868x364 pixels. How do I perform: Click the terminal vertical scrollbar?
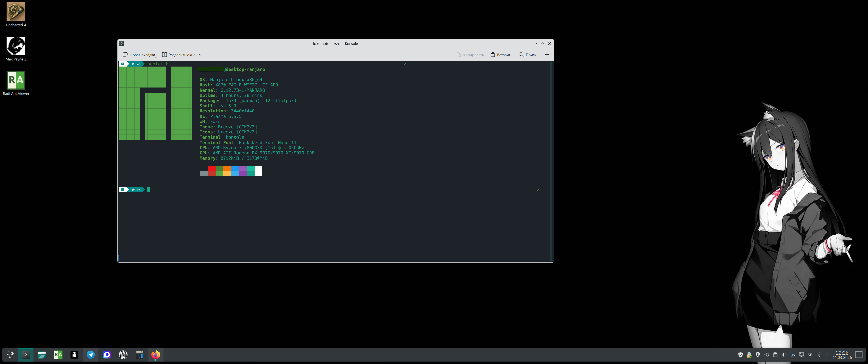click(x=551, y=162)
